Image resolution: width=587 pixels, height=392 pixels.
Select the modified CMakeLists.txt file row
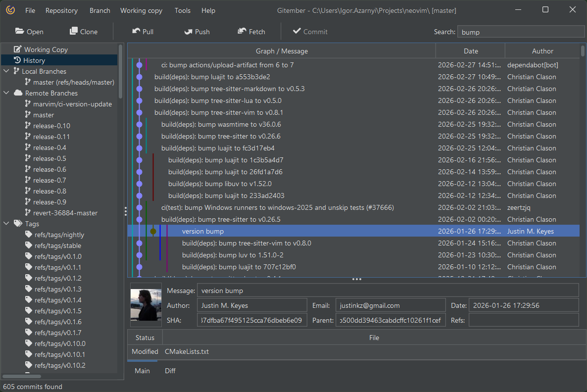[x=187, y=351]
